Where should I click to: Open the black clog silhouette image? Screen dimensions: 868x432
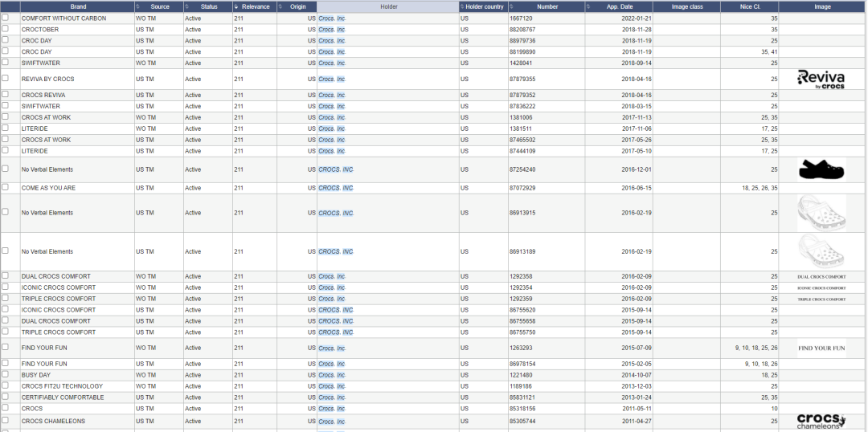pyautogui.click(x=821, y=169)
